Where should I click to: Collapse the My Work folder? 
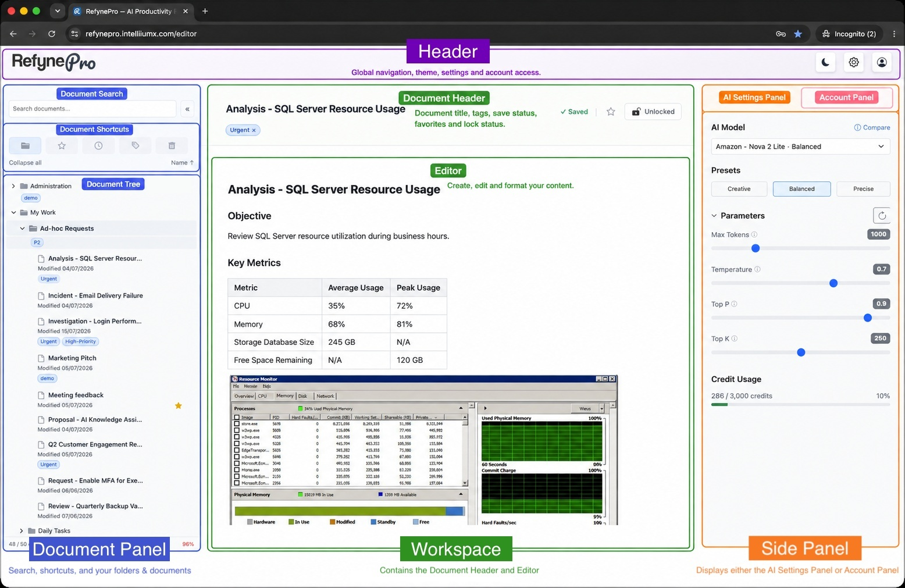point(13,212)
